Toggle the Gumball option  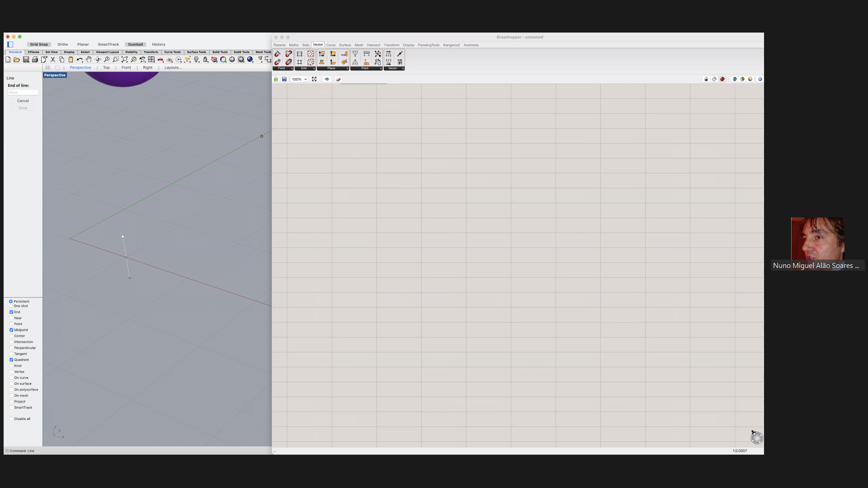(135, 44)
